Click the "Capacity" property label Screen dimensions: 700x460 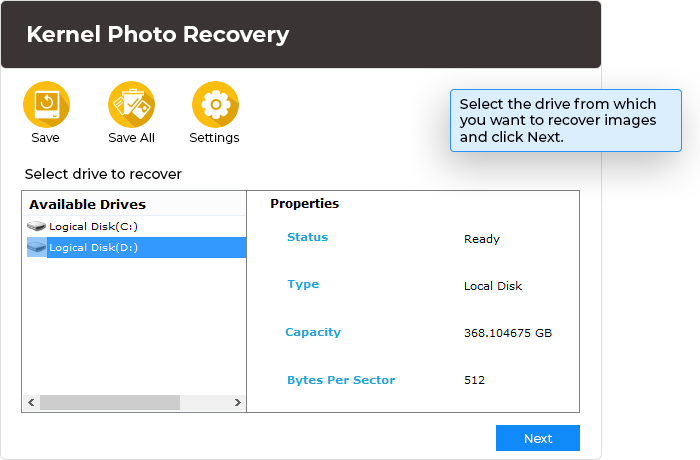coord(313,332)
